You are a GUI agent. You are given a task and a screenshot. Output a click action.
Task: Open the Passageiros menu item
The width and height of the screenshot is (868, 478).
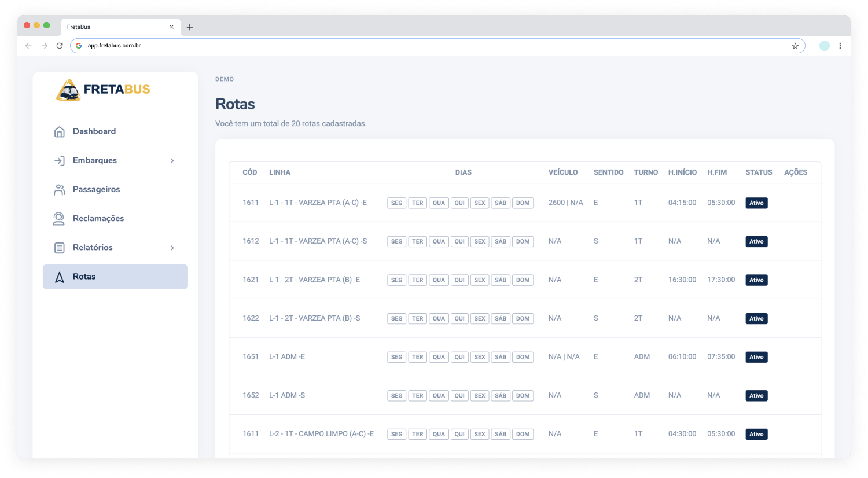click(x=96, y=190)
